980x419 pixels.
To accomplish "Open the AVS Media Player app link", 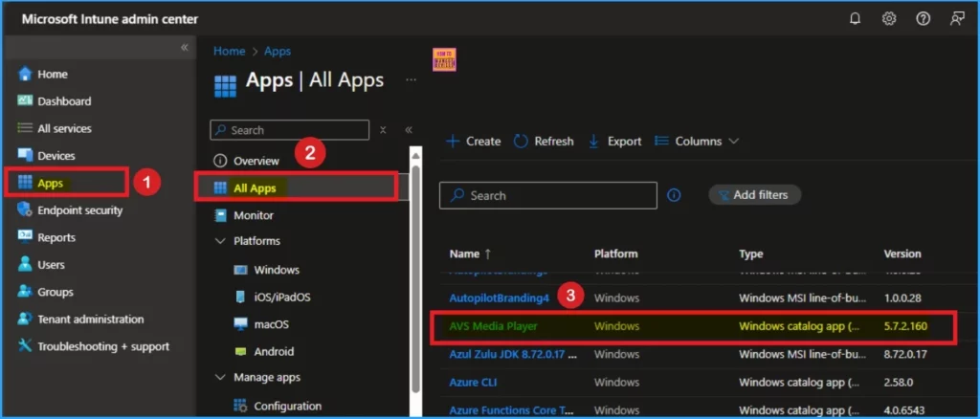I will (x=493, y=326).
